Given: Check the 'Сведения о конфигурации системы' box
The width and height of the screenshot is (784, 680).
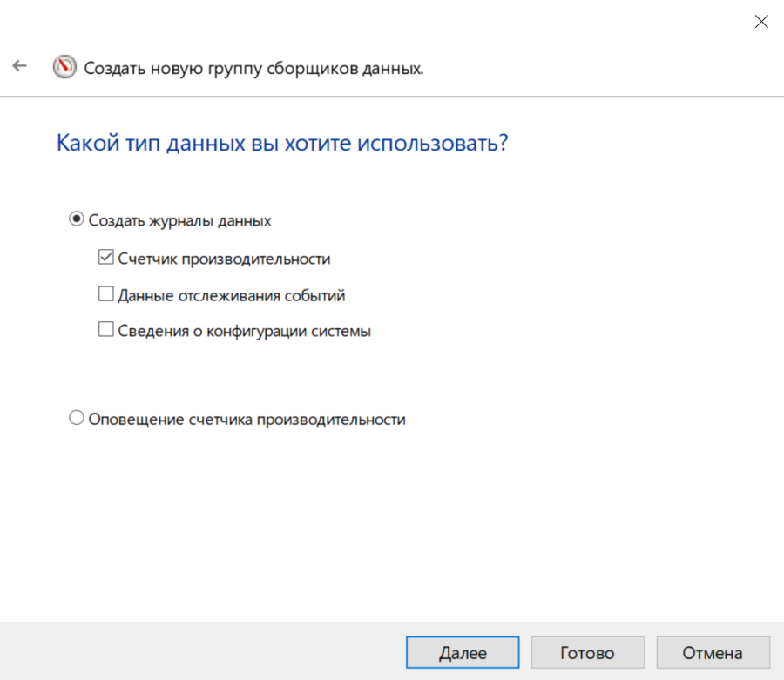Looking at the screenshot, I should coord(105,331).
